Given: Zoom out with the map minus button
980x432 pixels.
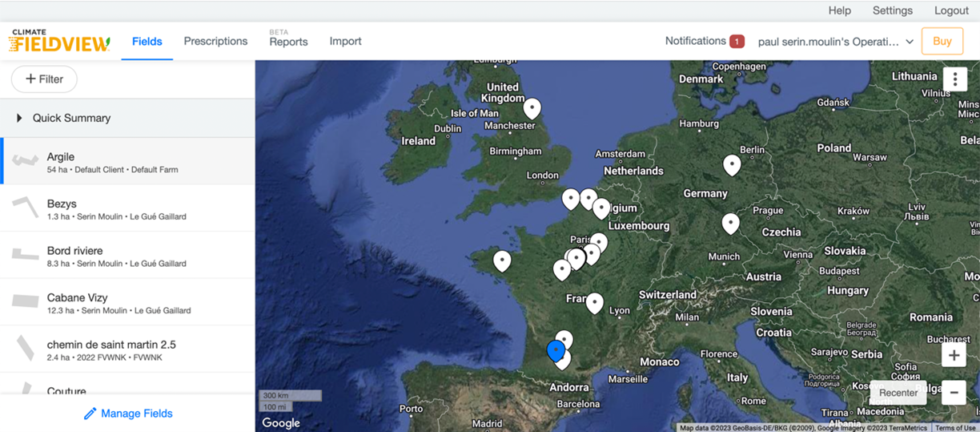Looking at the screenshot, I should pos(954,393).
